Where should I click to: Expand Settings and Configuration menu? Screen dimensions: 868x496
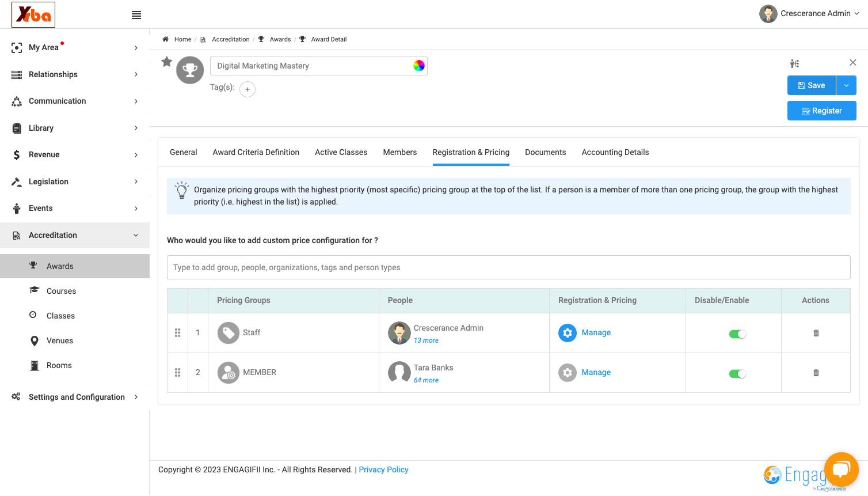pyautogui.click(x=75, y=397)
